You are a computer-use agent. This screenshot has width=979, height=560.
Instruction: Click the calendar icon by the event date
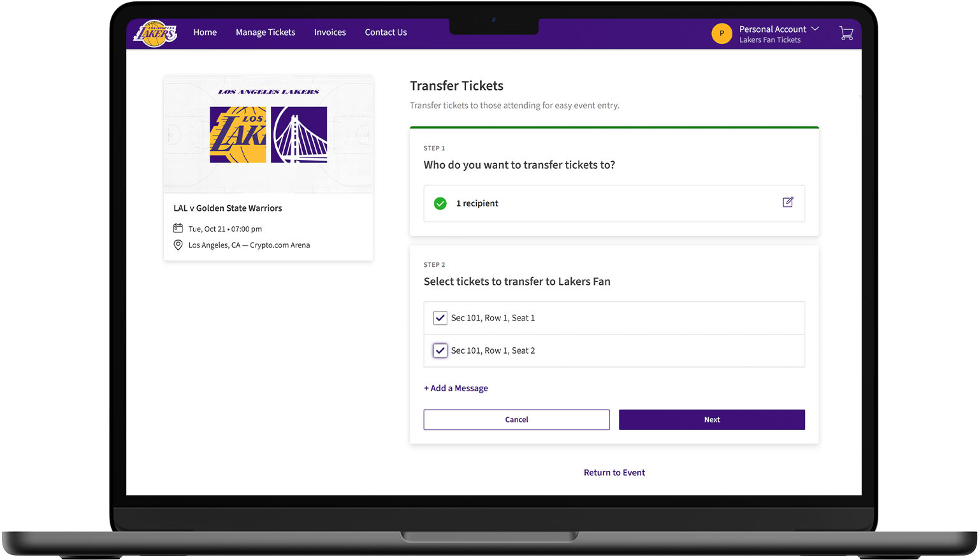pos(178,228)
